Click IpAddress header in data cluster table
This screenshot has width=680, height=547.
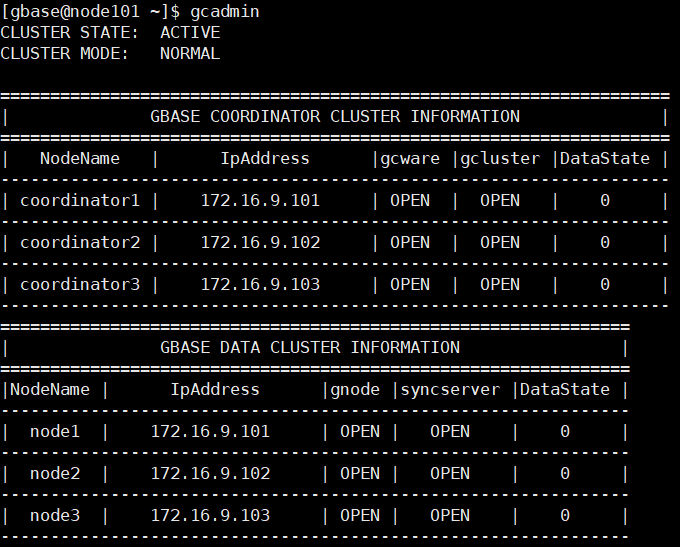(x=215, y=390)
